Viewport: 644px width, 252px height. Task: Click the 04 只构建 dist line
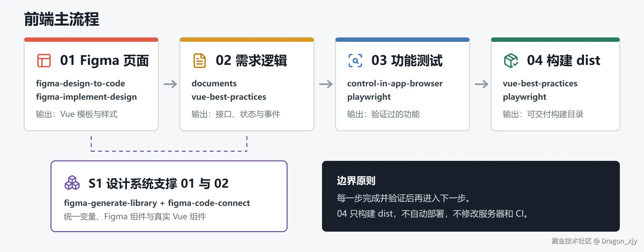point(432,214)
